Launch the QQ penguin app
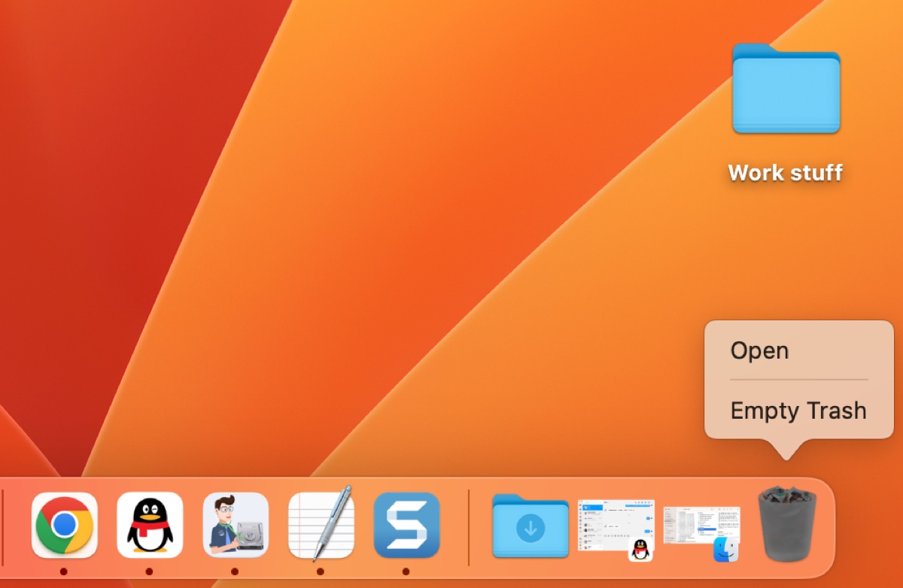903x588 pixels. coord(150,525)
